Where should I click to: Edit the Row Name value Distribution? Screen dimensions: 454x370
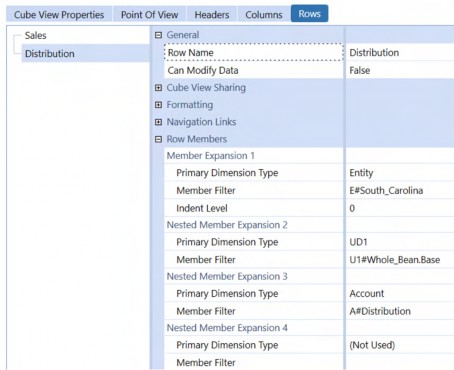400,52
